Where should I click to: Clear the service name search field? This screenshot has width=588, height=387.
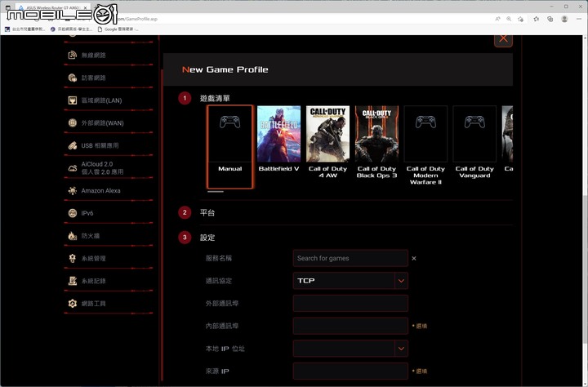[x=414, y=258]
